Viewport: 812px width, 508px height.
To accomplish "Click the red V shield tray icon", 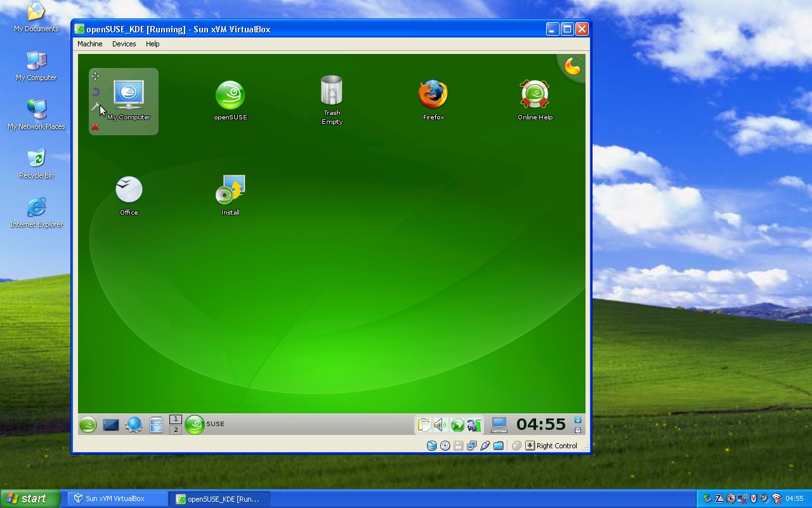I will coord(754,498).
